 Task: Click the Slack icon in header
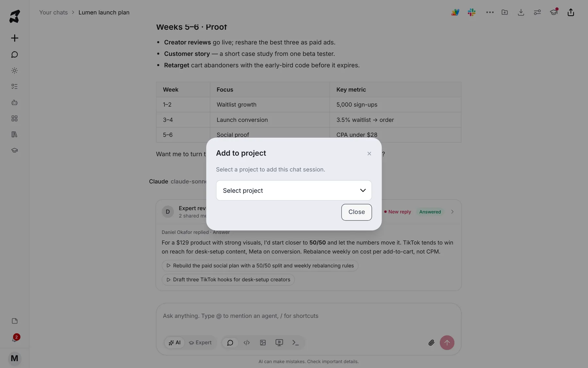pos(471,12)
